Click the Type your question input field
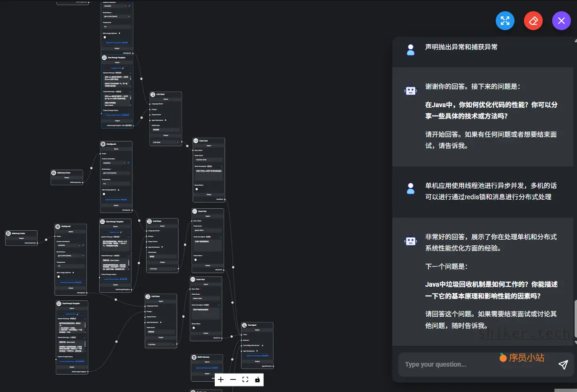 tap(477, 364)
